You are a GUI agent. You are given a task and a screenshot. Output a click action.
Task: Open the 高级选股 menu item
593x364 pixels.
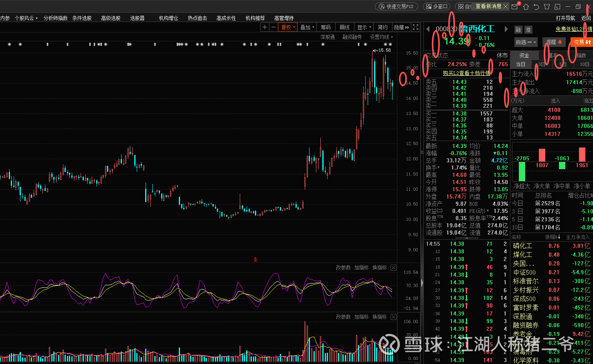pyautogui.click(x=111, y=18)
